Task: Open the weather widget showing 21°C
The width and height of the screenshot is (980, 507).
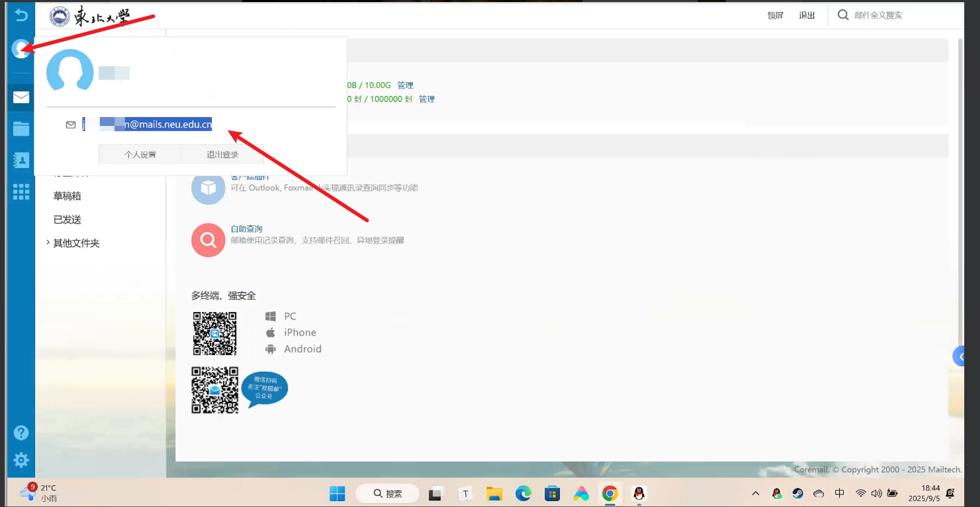Action: [38, 493]
